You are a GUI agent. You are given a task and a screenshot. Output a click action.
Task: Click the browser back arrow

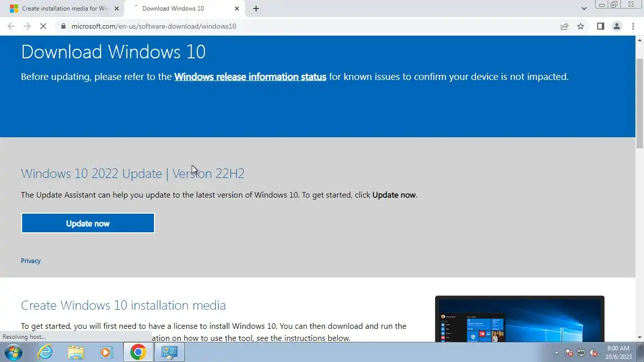tap(11, 26)
